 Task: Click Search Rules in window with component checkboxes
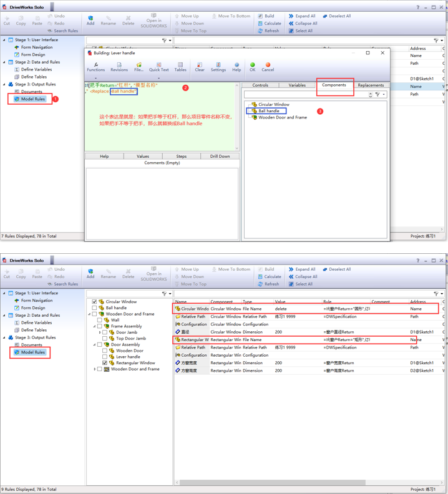pos(63,284)
